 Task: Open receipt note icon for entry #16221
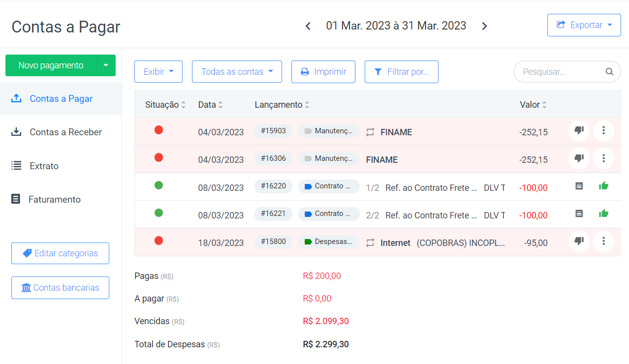tap(579, 213)
